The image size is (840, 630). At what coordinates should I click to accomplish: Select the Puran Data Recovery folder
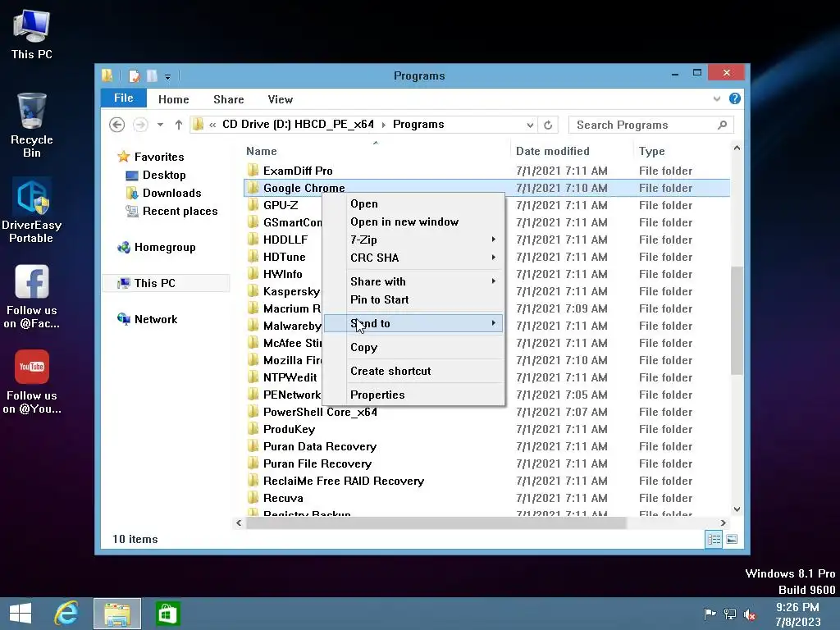pos(320,446)
